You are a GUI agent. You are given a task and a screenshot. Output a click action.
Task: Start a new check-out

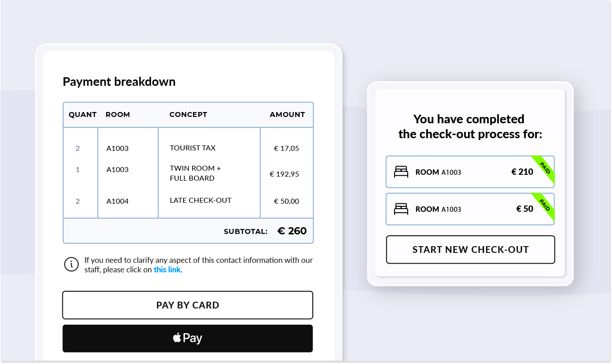pos(471,249)
